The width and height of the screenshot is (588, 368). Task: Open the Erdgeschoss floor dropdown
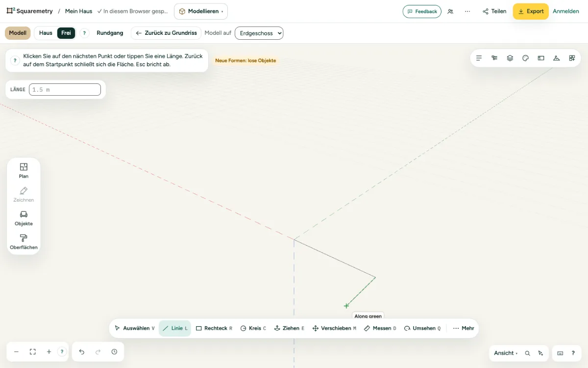259,33
